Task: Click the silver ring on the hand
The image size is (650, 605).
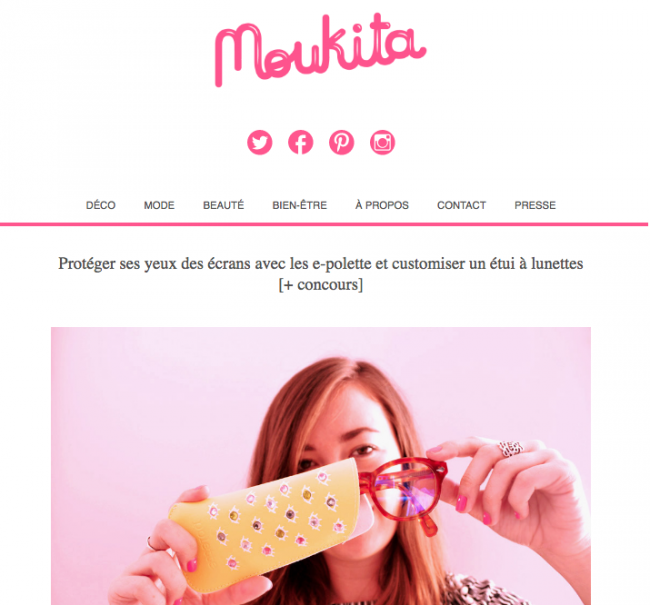Action: click(x=511, y=449)
